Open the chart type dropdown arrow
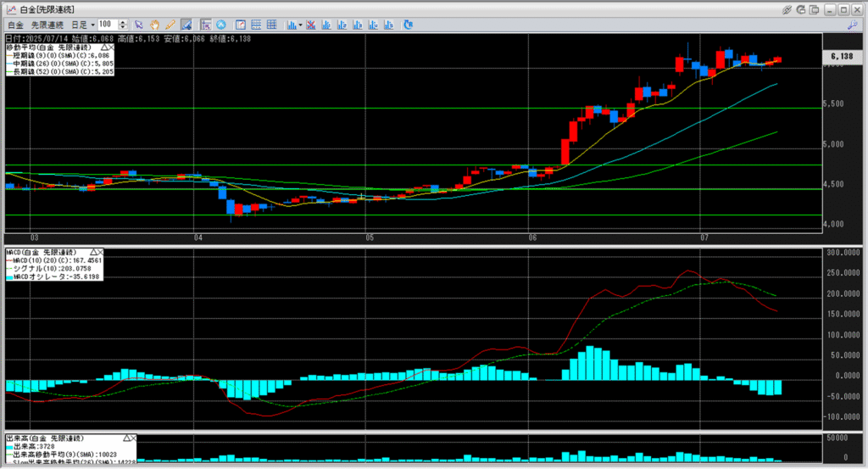 pyautogui.click(x=301, y=25)
